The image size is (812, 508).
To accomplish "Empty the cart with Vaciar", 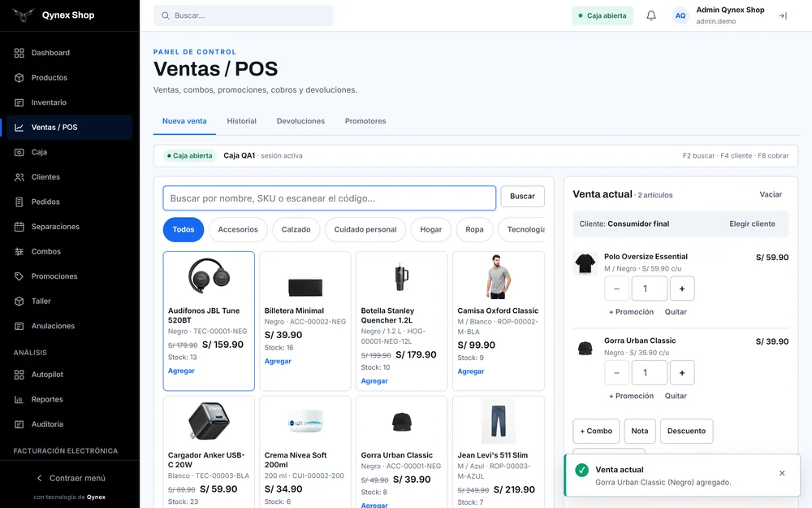I will (x=771, y=194).
